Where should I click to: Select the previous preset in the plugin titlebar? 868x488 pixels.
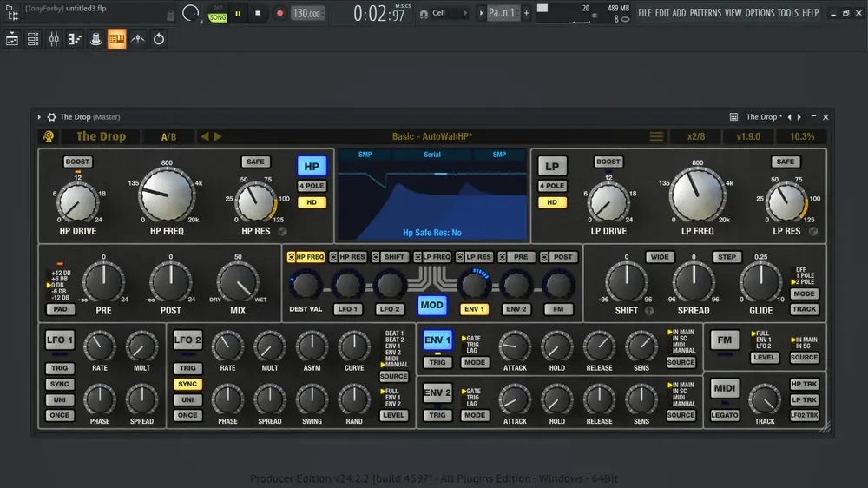pyautogui.click(x=789, y=117)
